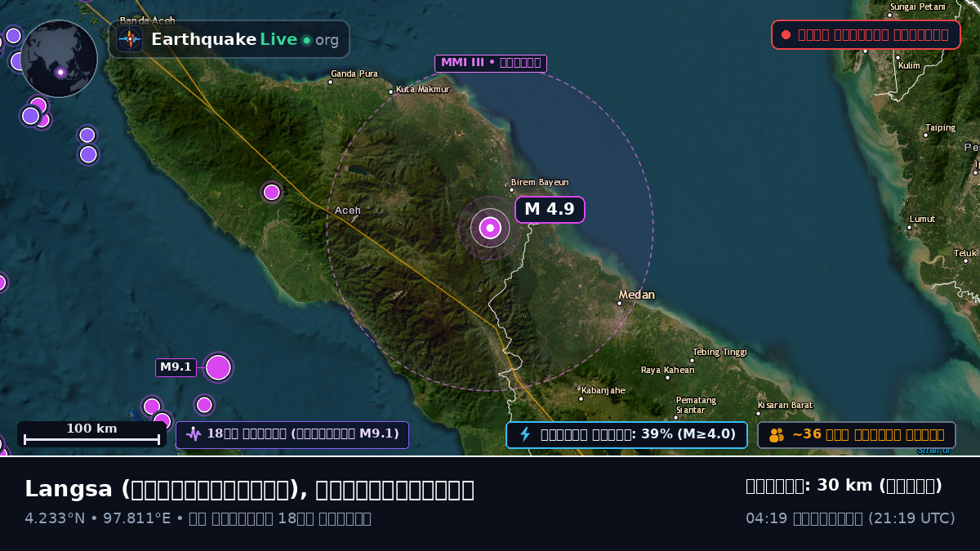Select the M 4.9 magnitude label
This screenshot has width=980, height=551.
[x=550, y=209]
